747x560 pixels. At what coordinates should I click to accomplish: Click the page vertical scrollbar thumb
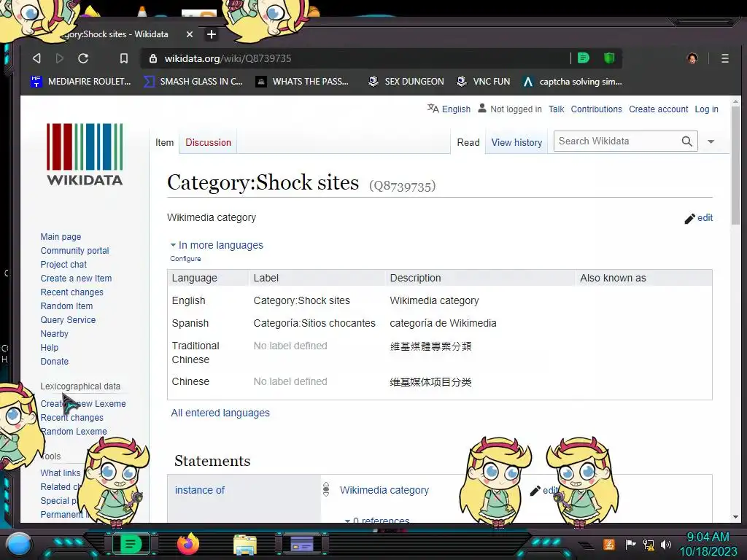coord(735,167)
